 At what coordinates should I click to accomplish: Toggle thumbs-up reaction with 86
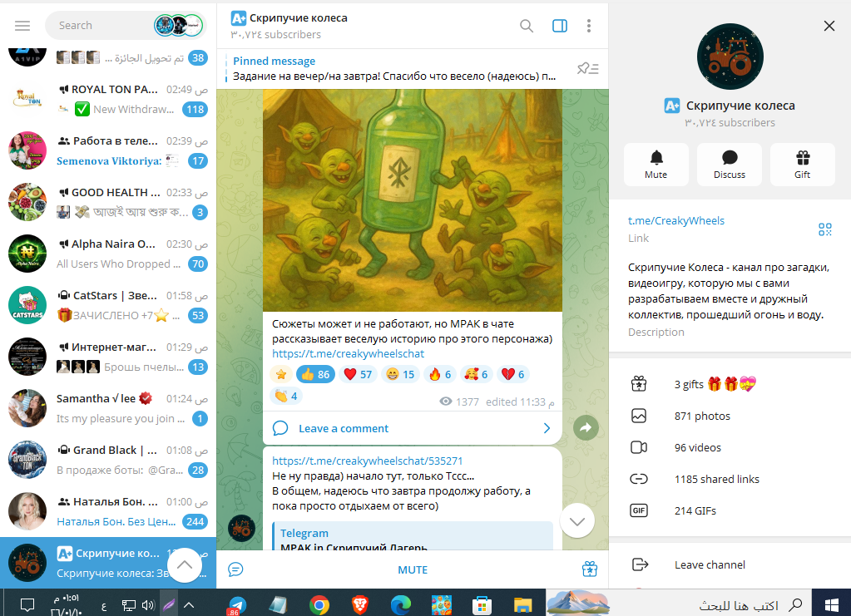(315, 374)
